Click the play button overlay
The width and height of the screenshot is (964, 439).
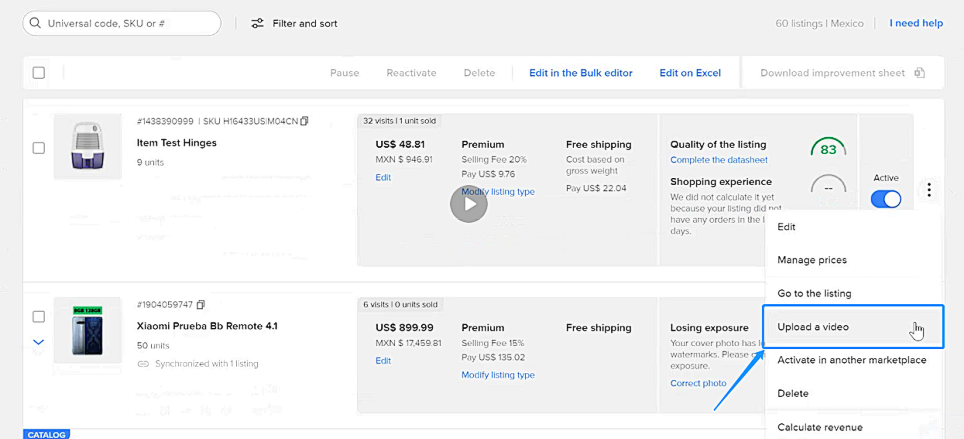tap(468, 204)
